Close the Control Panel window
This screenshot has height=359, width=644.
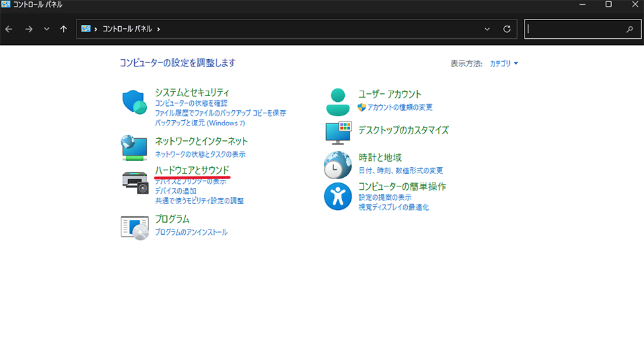point(635,5)
